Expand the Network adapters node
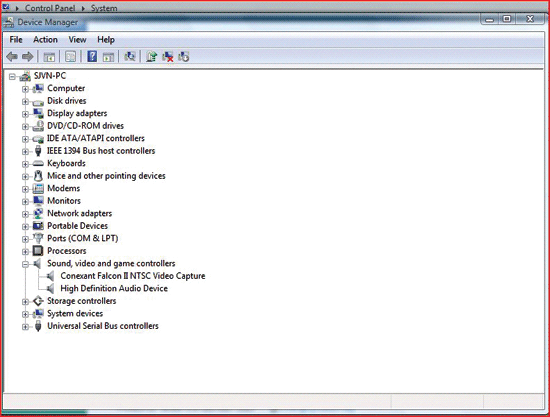 (x=25, y=214)
